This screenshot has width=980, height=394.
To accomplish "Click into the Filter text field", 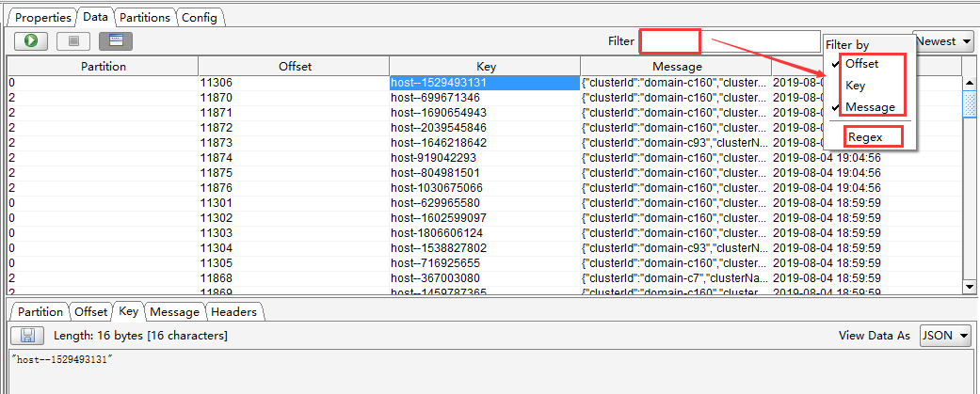I will click(x=730, y=41).
